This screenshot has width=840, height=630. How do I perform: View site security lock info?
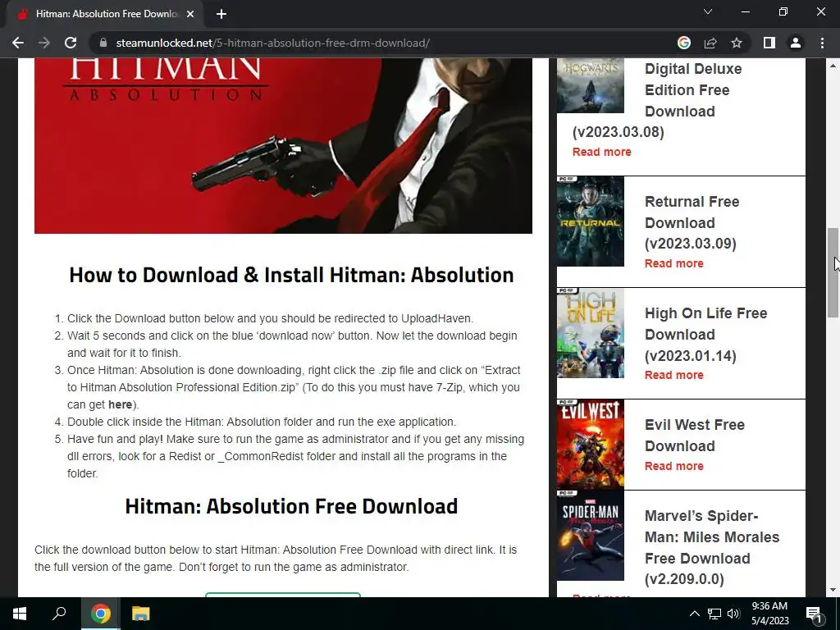[x=103, y=43]
